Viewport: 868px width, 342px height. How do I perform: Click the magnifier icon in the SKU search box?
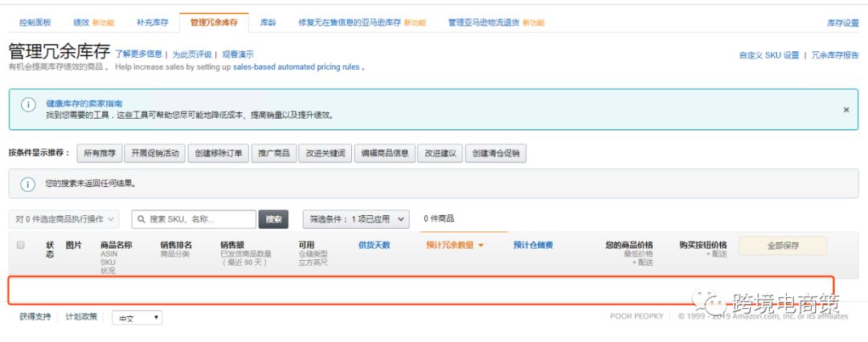141,219
